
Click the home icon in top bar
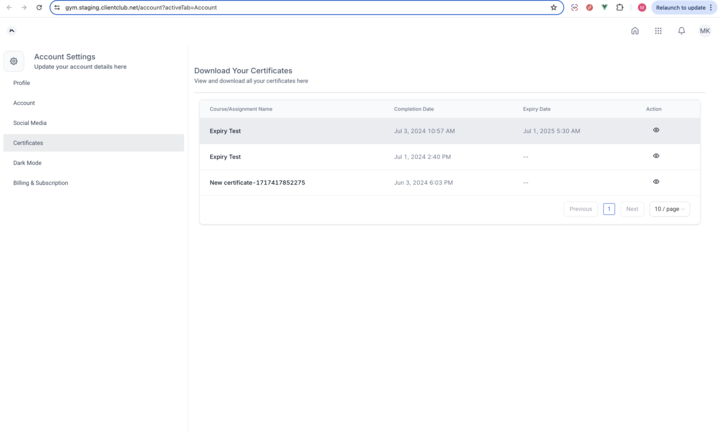coord(635,31)
